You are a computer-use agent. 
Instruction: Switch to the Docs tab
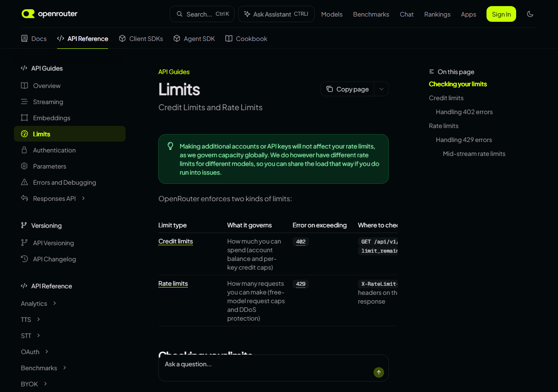coord(34,39)
